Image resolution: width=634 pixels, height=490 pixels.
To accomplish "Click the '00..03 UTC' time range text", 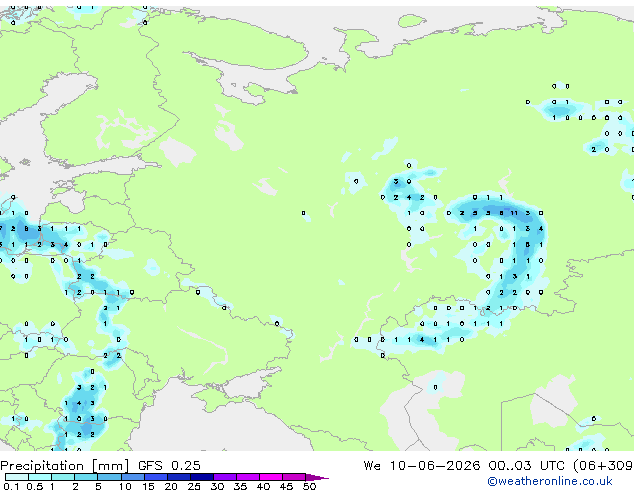I will 526,465.
